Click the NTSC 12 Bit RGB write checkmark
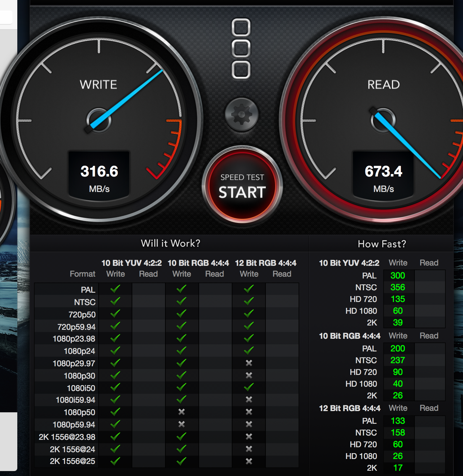Screen dimensions: 463x476 [249, 301]
